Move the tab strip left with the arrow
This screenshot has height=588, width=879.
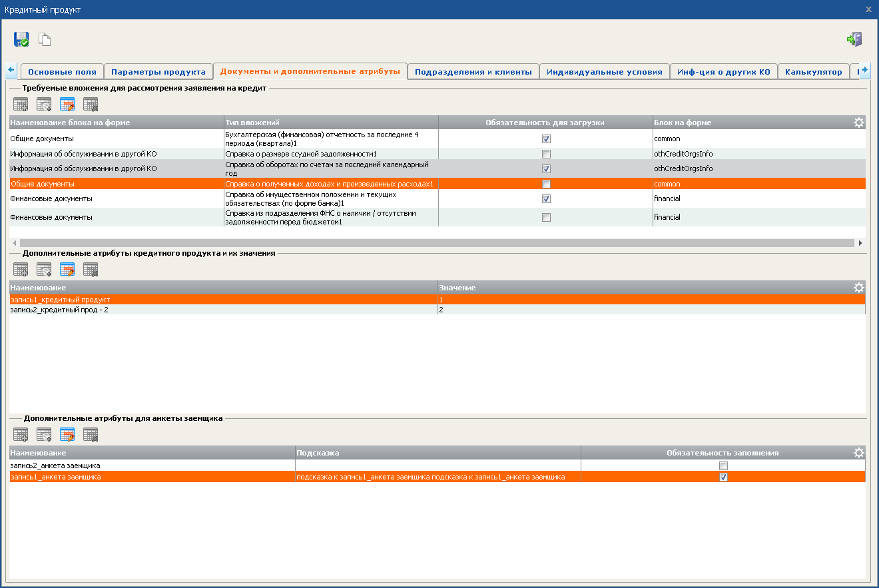coord(11,69)
